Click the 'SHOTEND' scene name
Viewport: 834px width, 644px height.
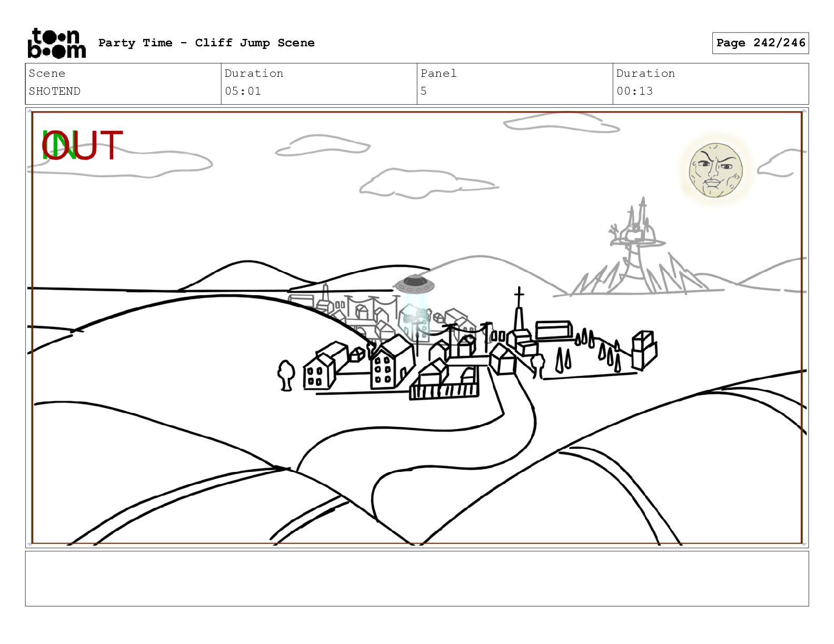(55, 91)
